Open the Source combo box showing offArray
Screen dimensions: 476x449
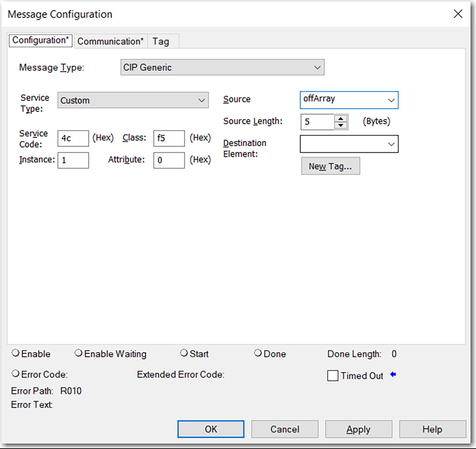point(391,100)
